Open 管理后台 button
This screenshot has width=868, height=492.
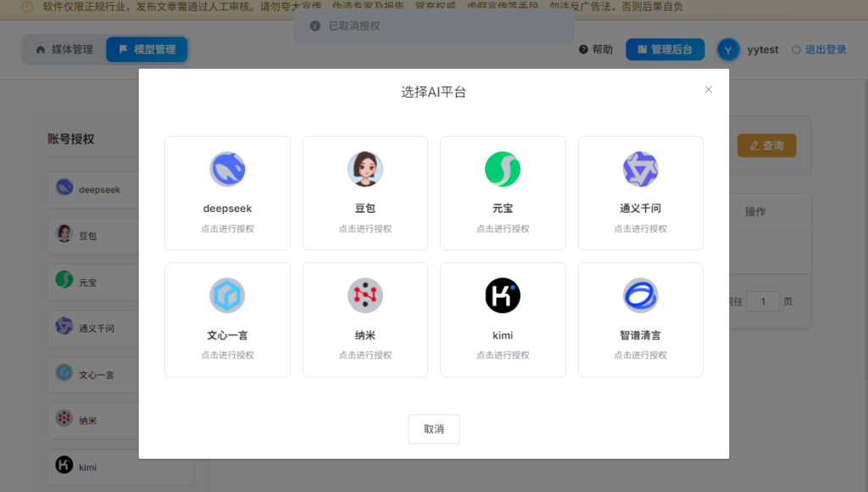pyautogui.click(x=665, y=49)
